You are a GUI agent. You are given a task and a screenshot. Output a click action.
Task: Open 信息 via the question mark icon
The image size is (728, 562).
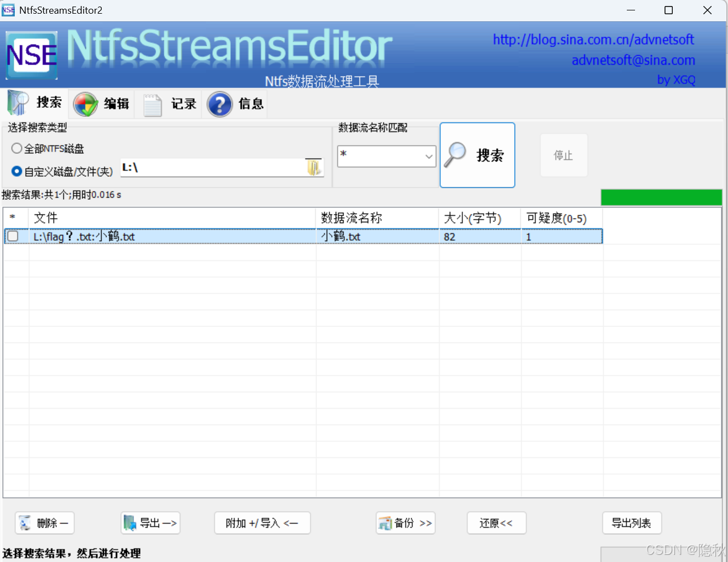(219, 104)
